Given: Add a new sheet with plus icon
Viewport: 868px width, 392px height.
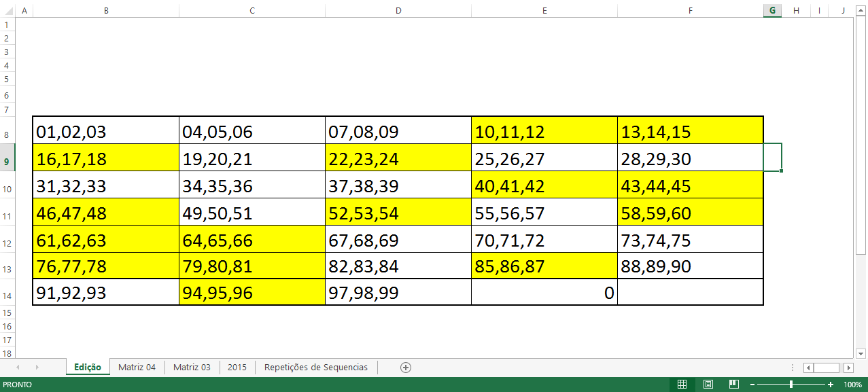Looking at the screenshot, I should 406,367.
